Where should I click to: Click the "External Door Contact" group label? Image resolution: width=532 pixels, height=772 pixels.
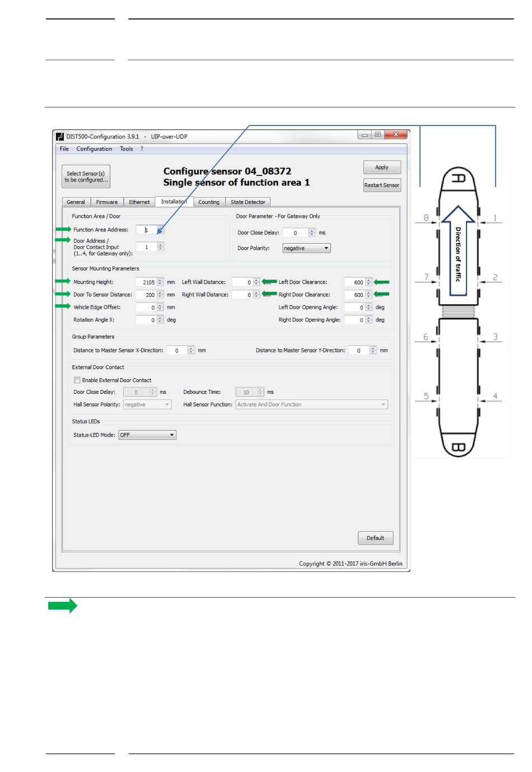[98, 368]
